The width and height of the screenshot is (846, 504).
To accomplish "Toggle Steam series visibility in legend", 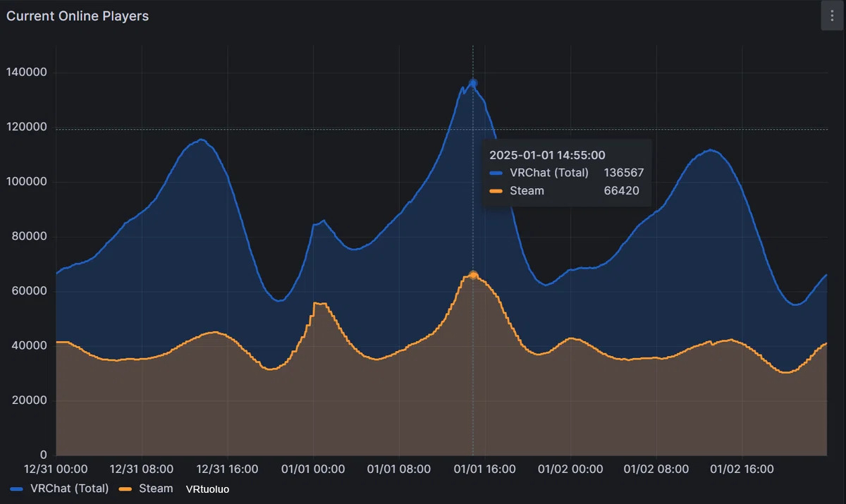I will point(155,488).
